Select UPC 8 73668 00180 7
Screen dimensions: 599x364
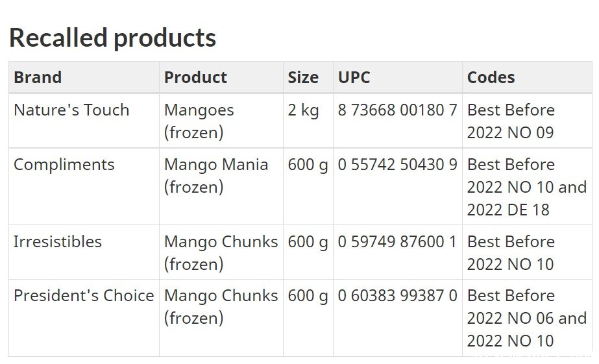pos(397,110)
